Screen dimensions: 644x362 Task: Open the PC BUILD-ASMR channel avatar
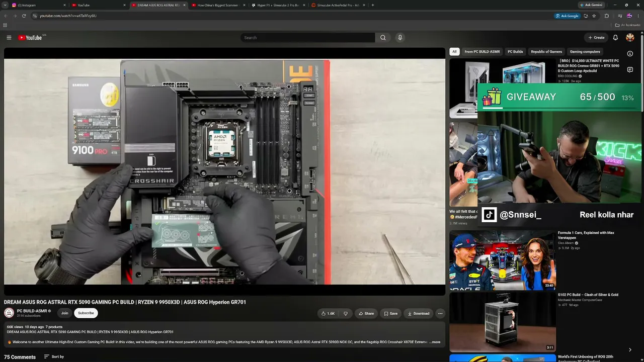(9, 313)
